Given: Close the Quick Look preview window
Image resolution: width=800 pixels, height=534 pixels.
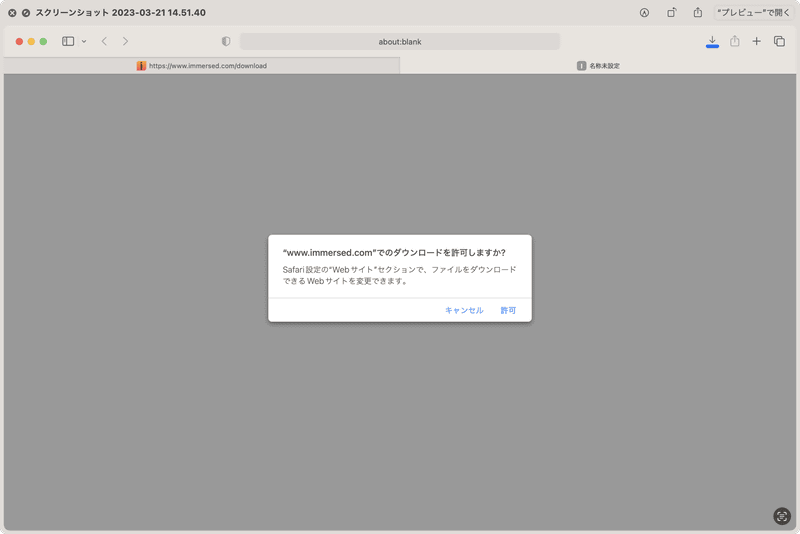Looking at the screenshot, I should click(12, 13).
